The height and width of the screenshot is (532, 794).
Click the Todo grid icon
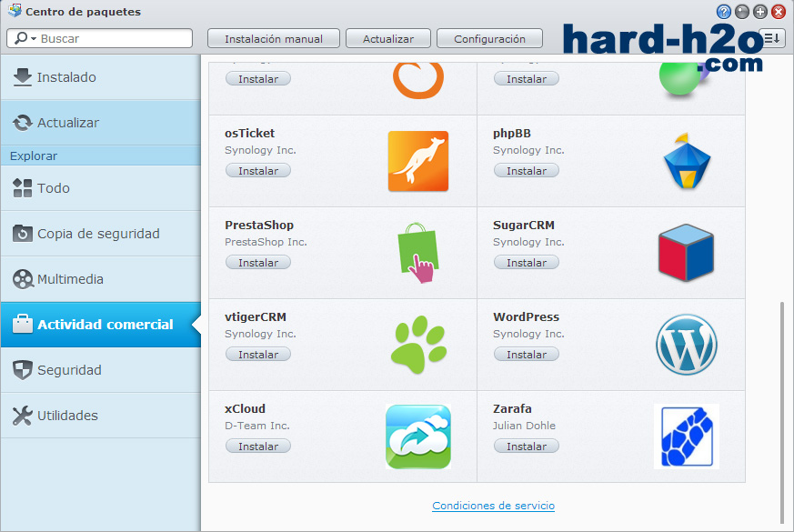[22, 188]
